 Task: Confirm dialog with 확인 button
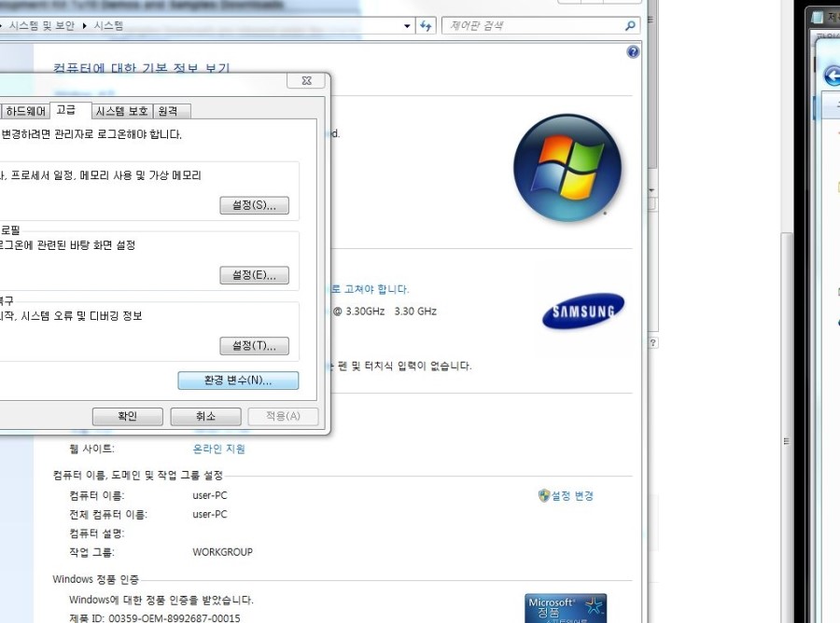[128, 416]
